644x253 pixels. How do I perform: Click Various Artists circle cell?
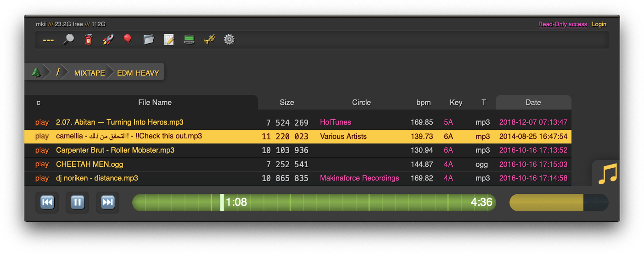(343, 136)
